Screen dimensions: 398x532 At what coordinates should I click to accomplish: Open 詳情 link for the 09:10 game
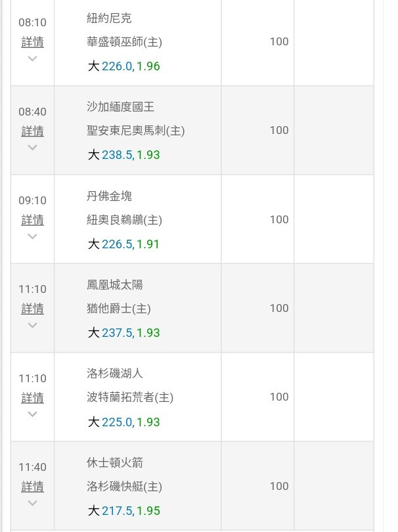pos(33,220)
